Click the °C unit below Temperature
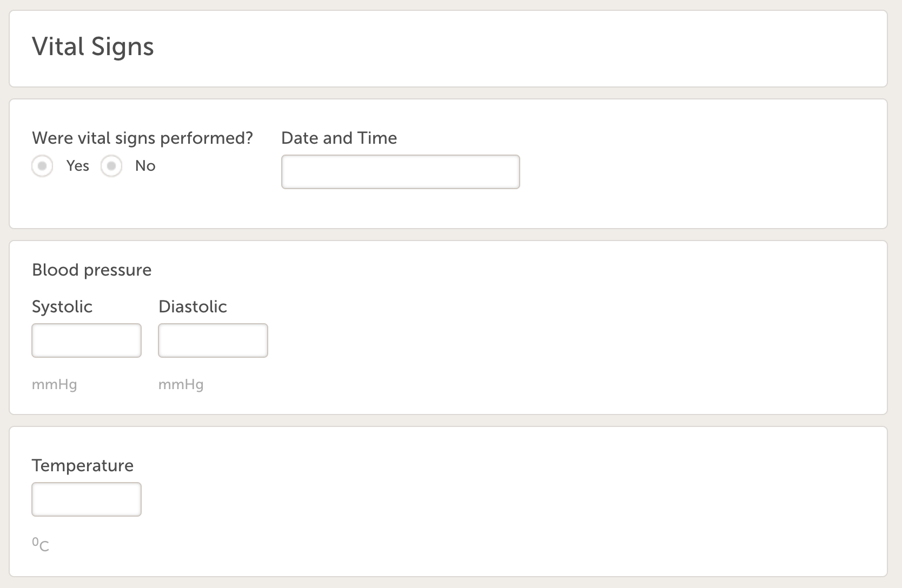 coord(41,544)
